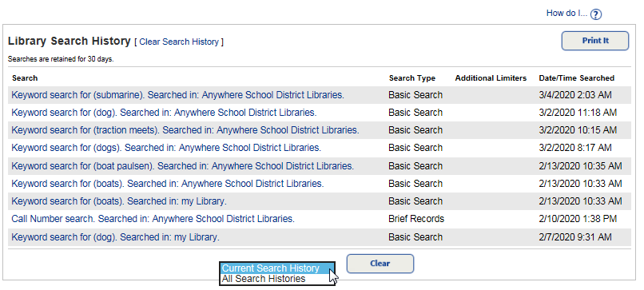Click the Date/Time Searched column header
This screenshot has height=290, width=644.
tap(577, 78)
